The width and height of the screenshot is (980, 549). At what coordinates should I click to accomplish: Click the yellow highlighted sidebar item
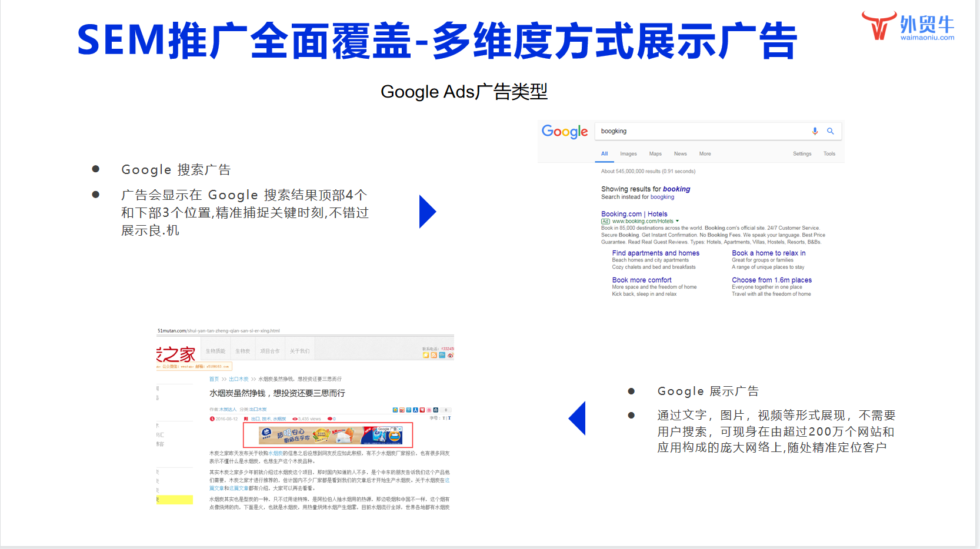(x=175, y=500)
